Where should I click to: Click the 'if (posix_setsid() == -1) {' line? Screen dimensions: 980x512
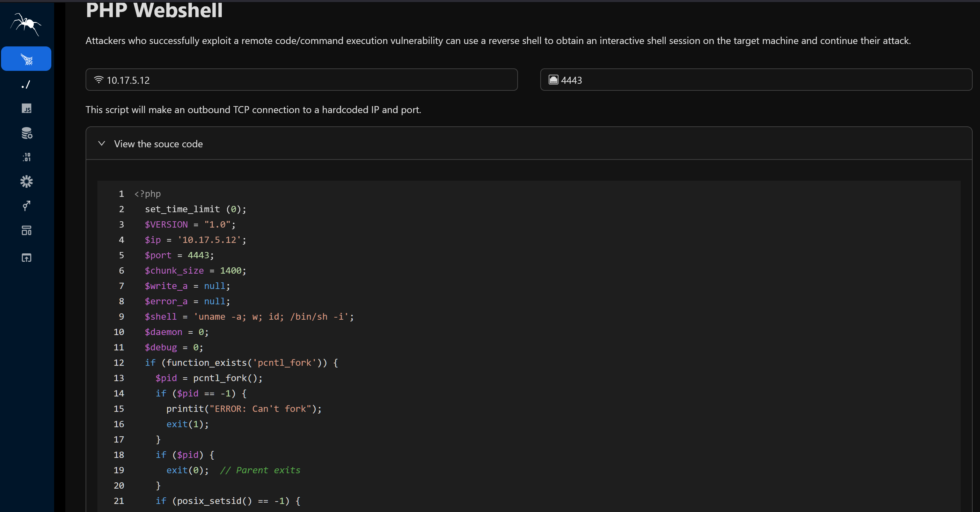click(228, 501)
